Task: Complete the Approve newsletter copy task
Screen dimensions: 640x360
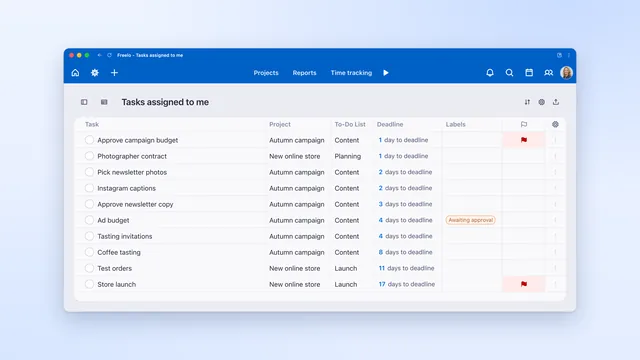Action: click(89, 204)
